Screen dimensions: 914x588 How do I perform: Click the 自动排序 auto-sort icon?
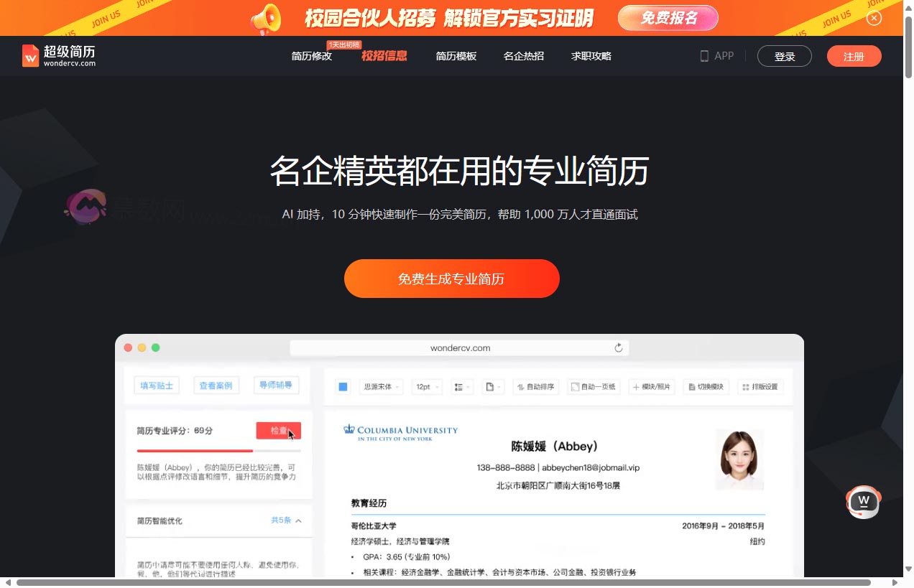pyautogui.click(x=536, y=386)
